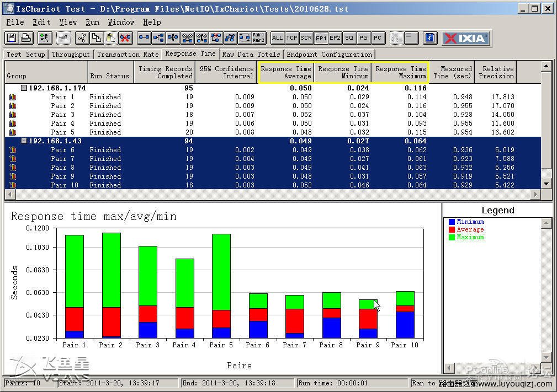
Task: Collapse the 192.168.1.174 group
Action: pyautogui.click(x=24, y=88)
